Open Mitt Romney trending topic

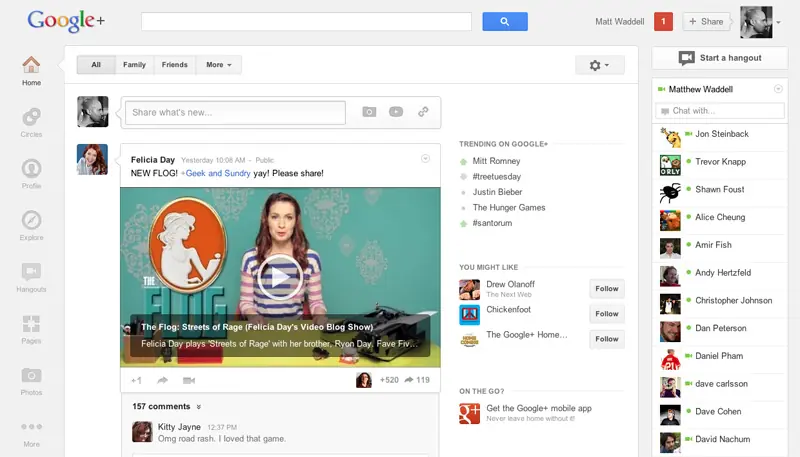pos(496,161)
